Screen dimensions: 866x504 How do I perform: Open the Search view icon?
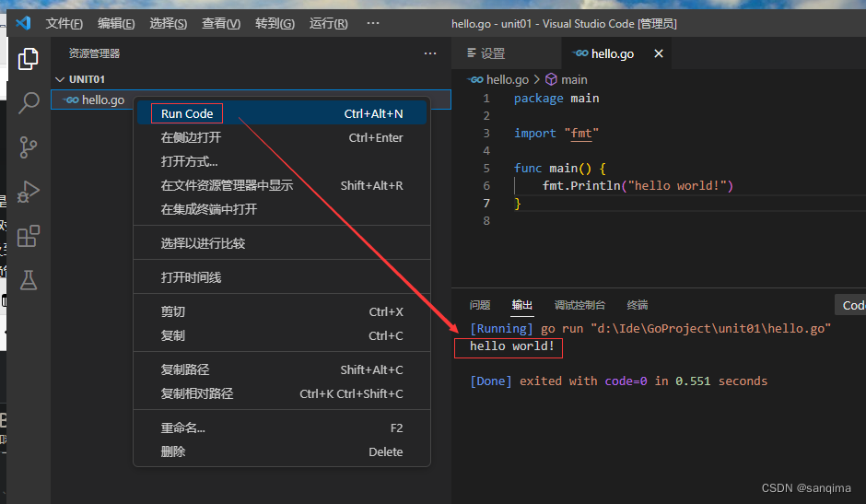pos(29,103)
